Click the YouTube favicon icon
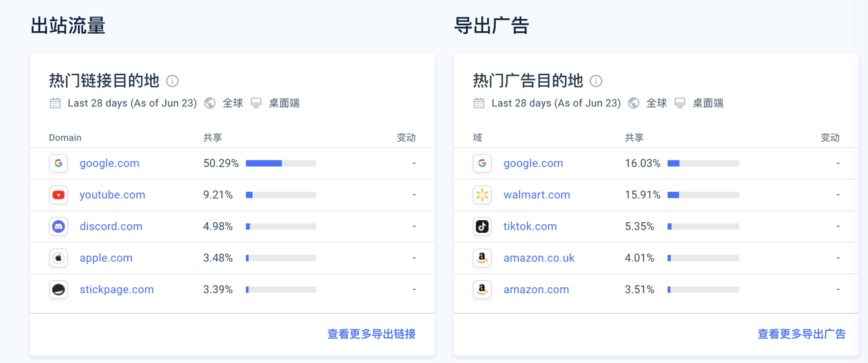 point(59,195)
